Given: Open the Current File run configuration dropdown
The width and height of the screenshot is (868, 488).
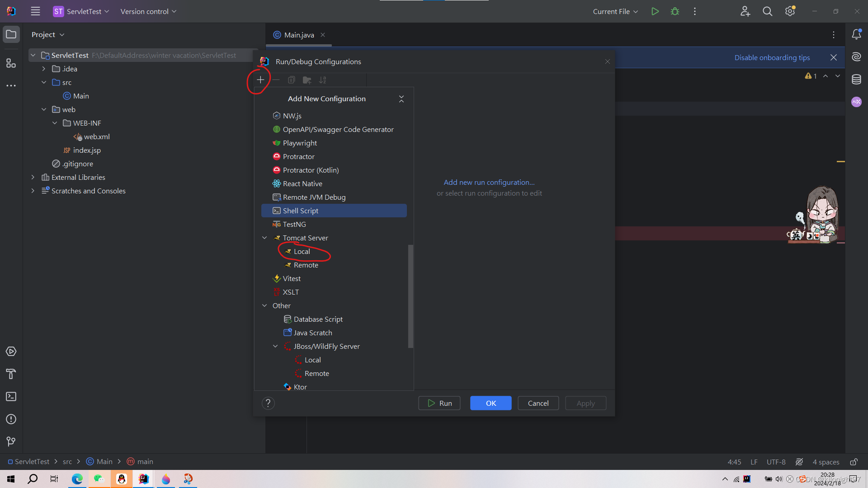Looking at the screenshot, I should (x=615, y=11).
